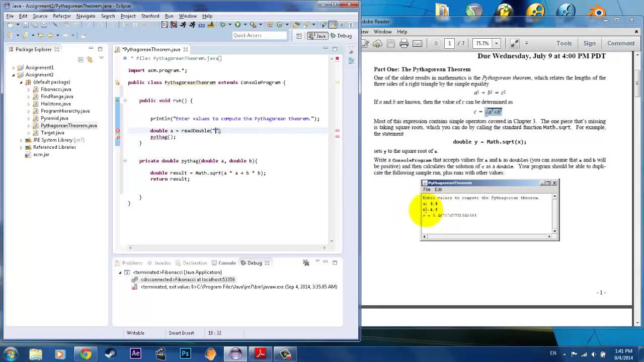The image size is (644, 362).
Task: Switch to the Declaration tab
Action: [x=191, y=263]
